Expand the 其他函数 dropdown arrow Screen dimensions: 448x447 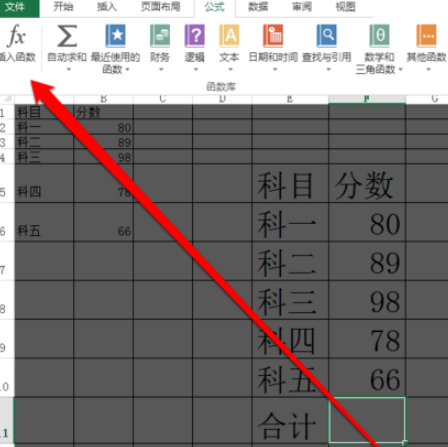coord(429,69)
